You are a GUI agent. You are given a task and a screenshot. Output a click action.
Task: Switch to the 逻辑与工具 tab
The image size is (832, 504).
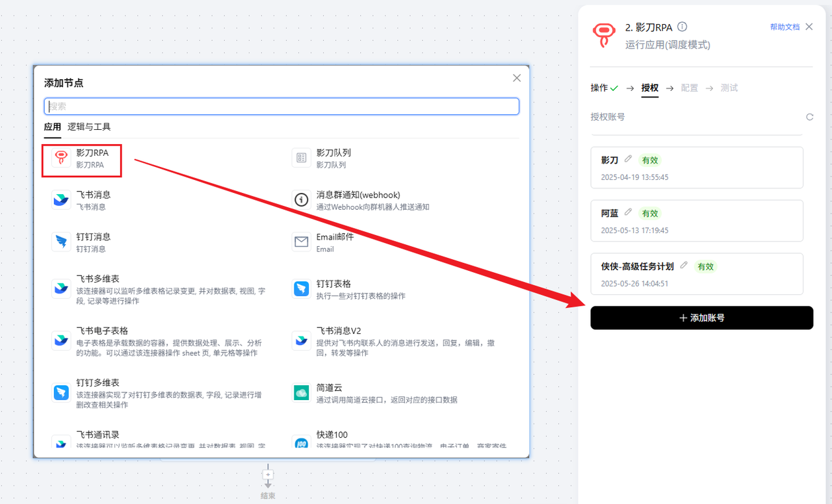point(89,127)
